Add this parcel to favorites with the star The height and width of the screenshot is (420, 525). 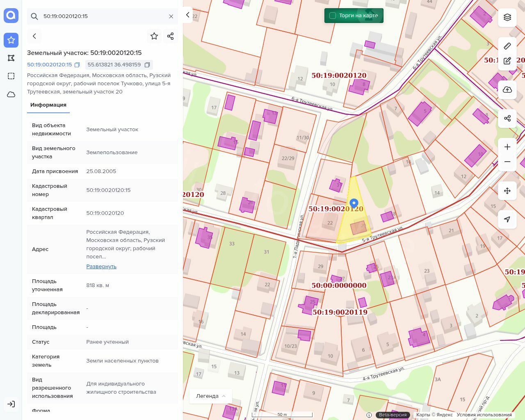point(154,36)
